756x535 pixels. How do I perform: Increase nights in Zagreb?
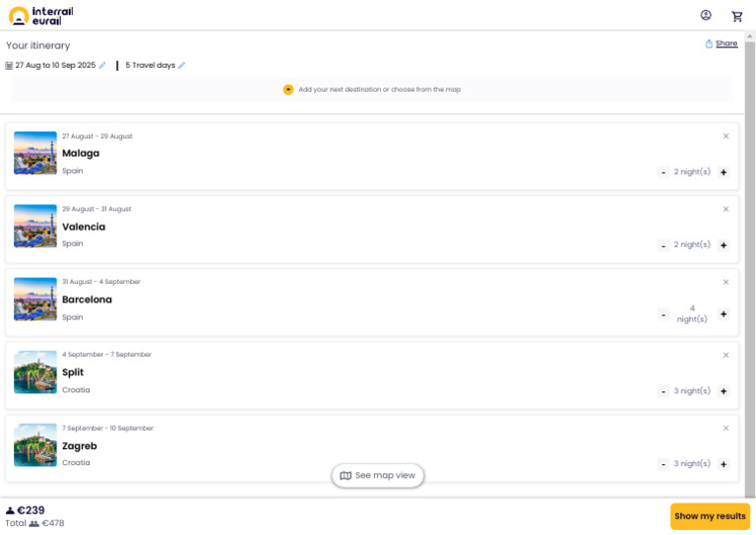tap(724, 464)
